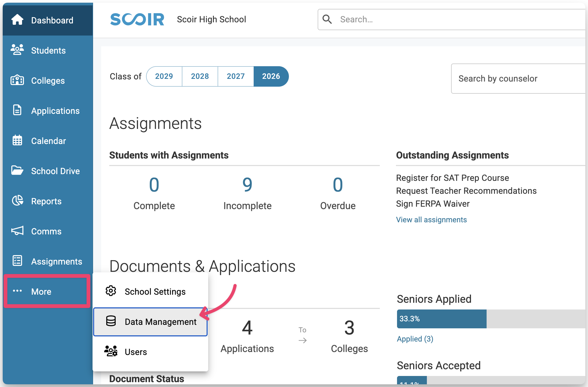Image resolution: width=588 pixels, height=387 pixels.
Task: Select class year 2029
Action: (x=164, y=76)
